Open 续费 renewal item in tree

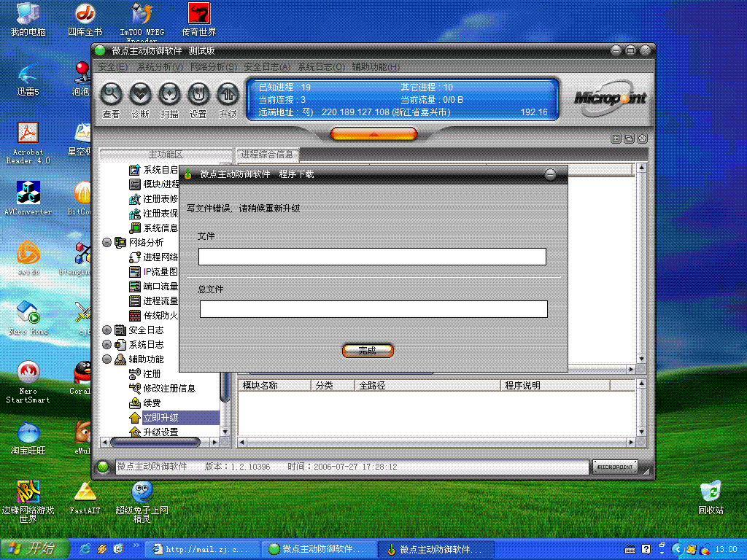tap(152, 402)
